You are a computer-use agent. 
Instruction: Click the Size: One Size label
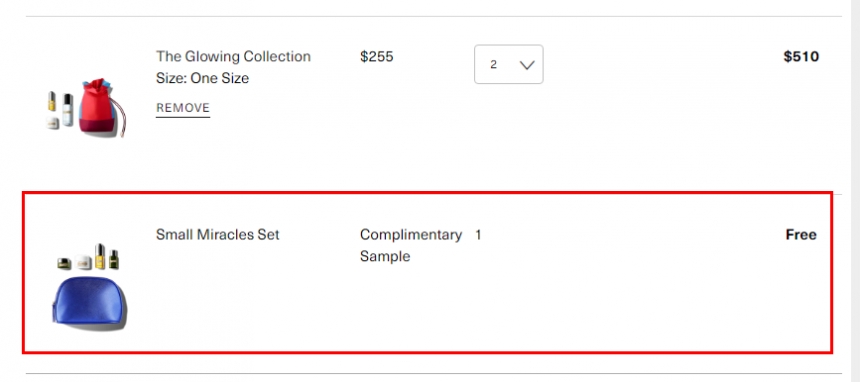202,78
